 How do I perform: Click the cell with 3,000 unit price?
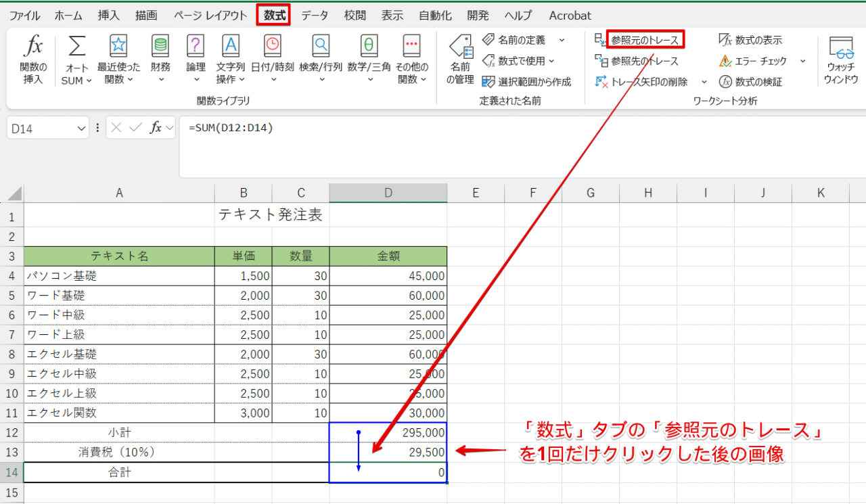[x=244, y=413]
